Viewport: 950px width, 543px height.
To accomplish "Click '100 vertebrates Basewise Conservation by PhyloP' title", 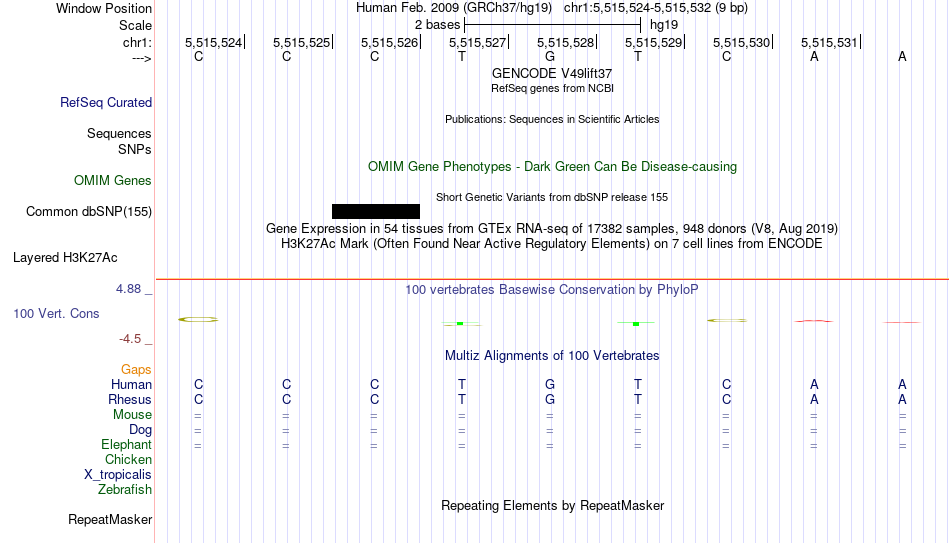I will (552, 290).
